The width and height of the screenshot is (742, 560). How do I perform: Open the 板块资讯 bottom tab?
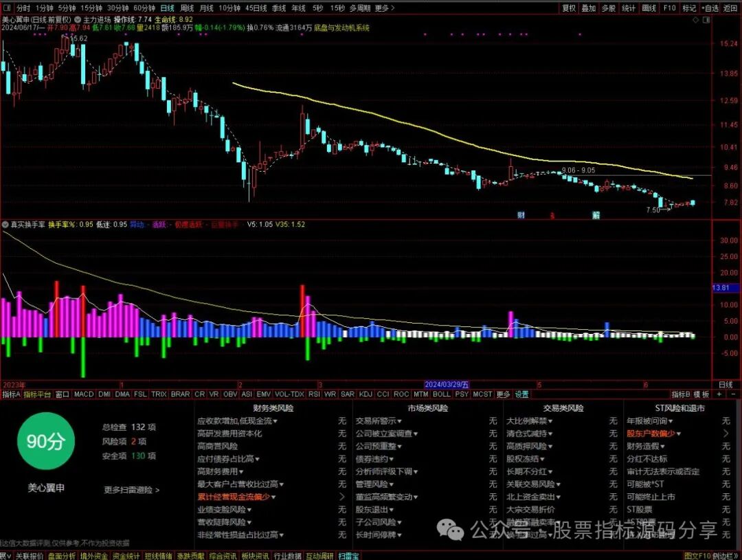(x=255, y=556)
